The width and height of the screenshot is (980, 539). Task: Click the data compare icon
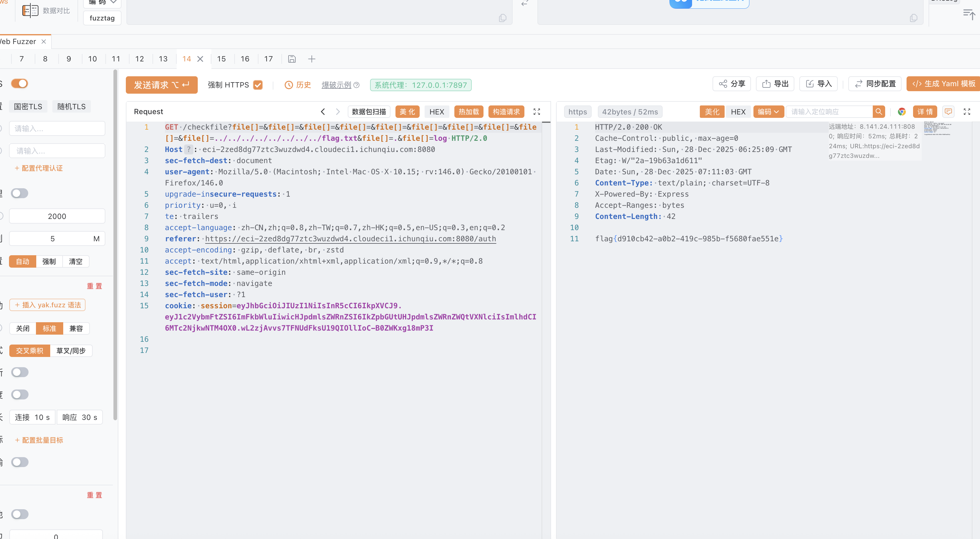point(30,11)
